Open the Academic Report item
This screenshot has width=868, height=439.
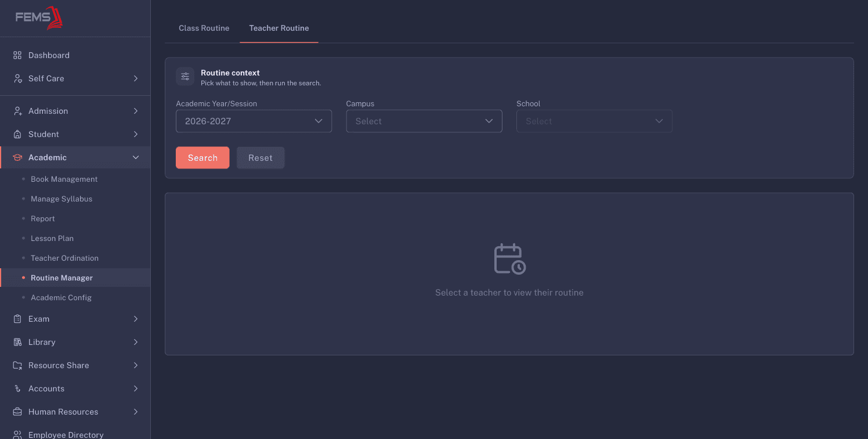coord(43,219)
